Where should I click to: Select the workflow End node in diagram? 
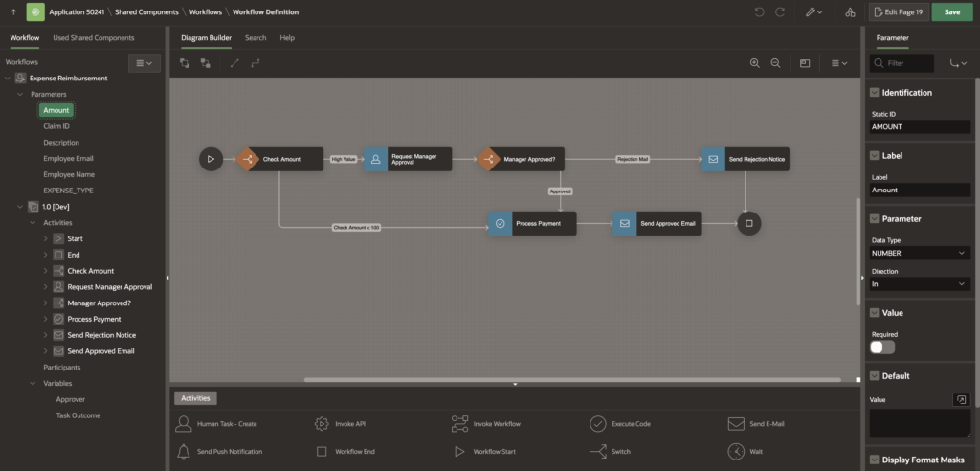(749, 223)
